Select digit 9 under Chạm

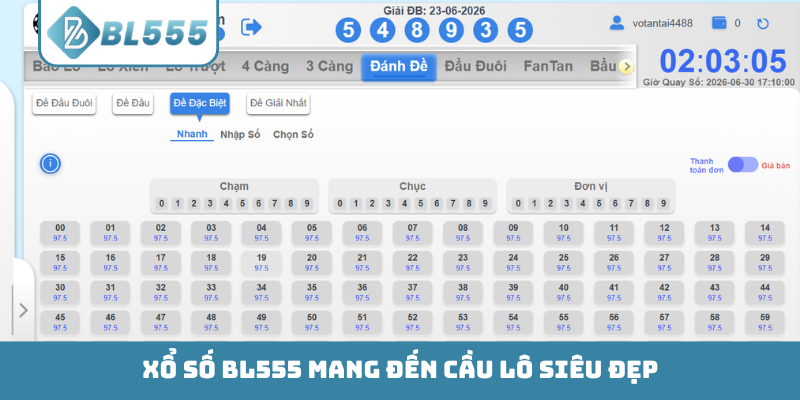point(306,204)
